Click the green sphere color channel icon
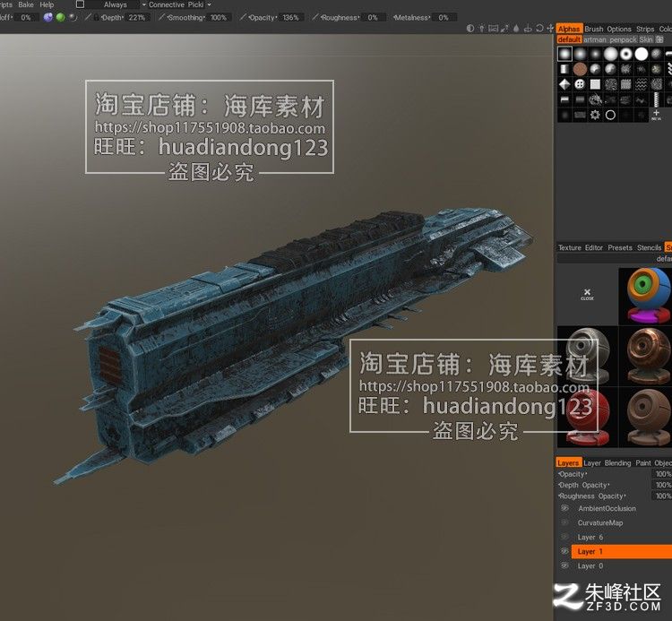 pyautogui.click(x=60, y=17)
